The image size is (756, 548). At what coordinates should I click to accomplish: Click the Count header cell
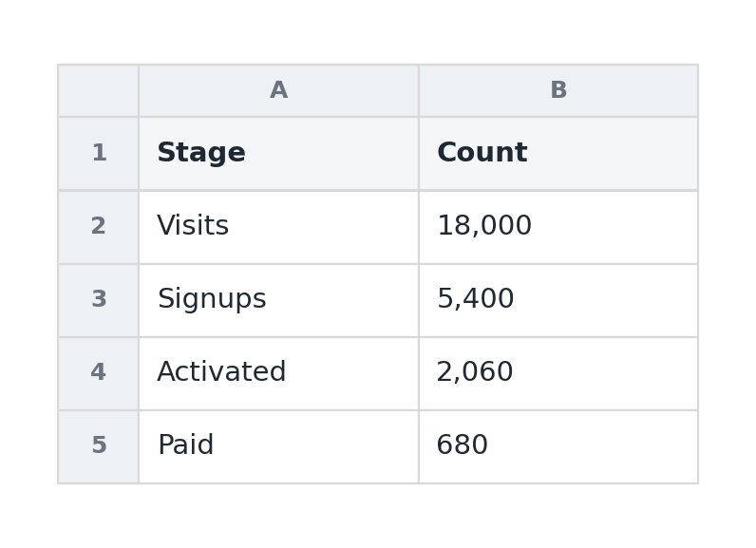tap(558, 153)
